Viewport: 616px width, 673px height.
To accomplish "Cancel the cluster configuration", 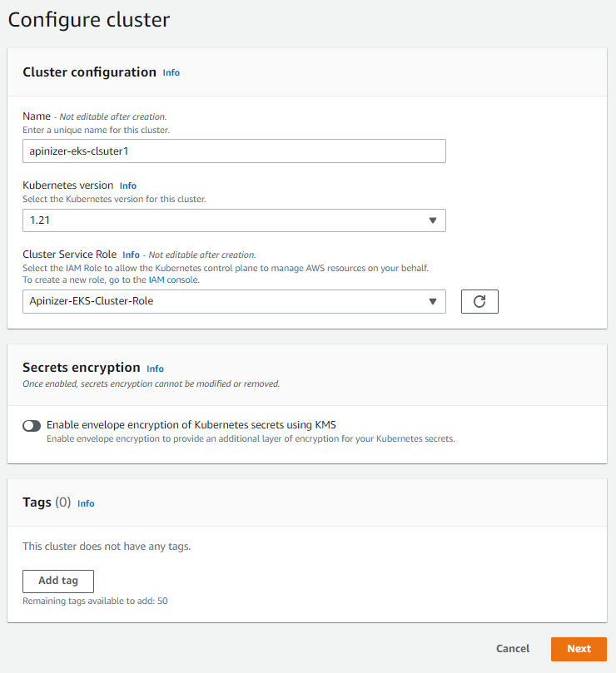I will click(512, 649).
